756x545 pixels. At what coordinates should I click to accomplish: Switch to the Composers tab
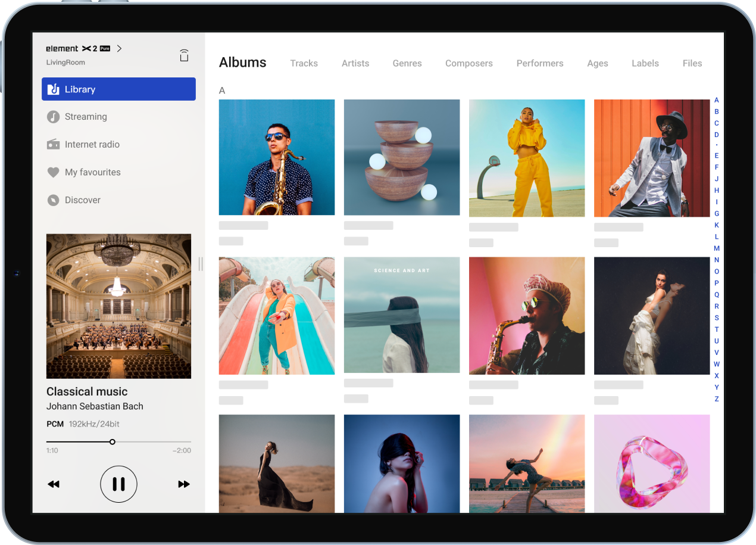[x=469, y=63]
